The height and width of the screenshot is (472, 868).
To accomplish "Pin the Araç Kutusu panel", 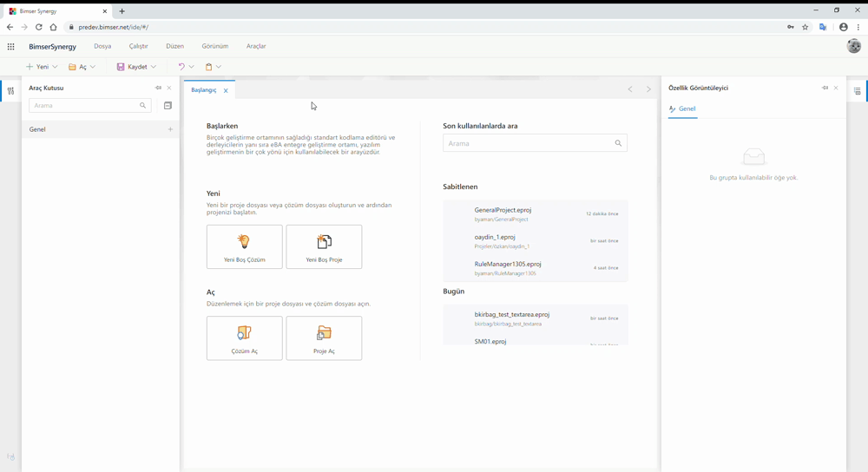I will coord(158,88).
